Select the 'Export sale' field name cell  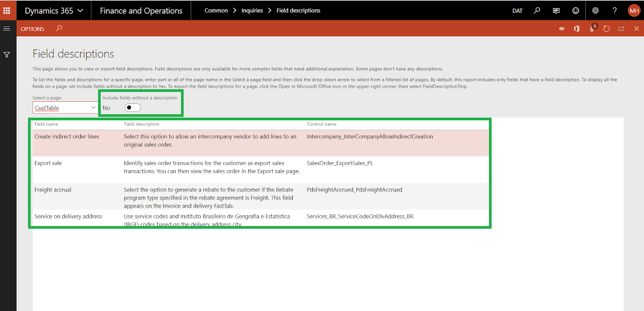[x=48, y=163]
